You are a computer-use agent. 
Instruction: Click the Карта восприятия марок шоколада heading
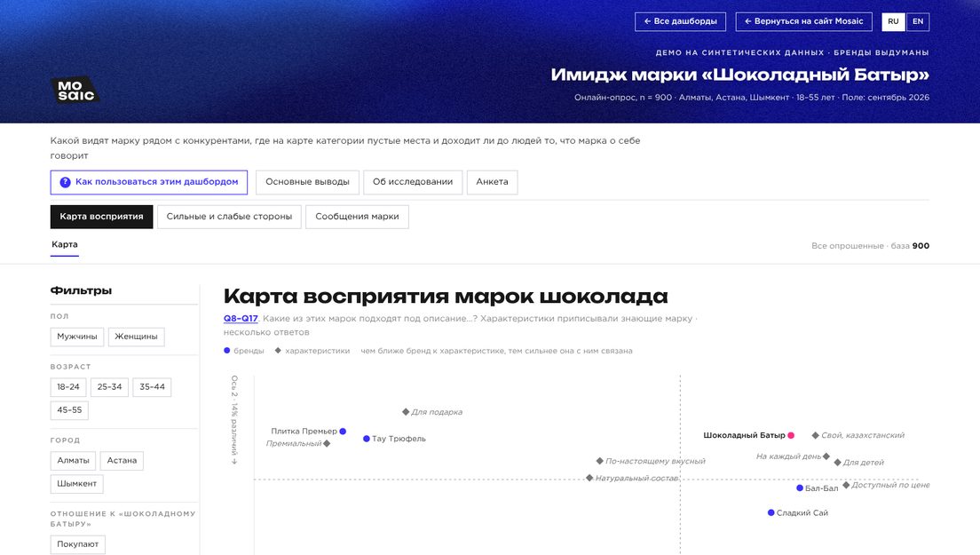446,297
